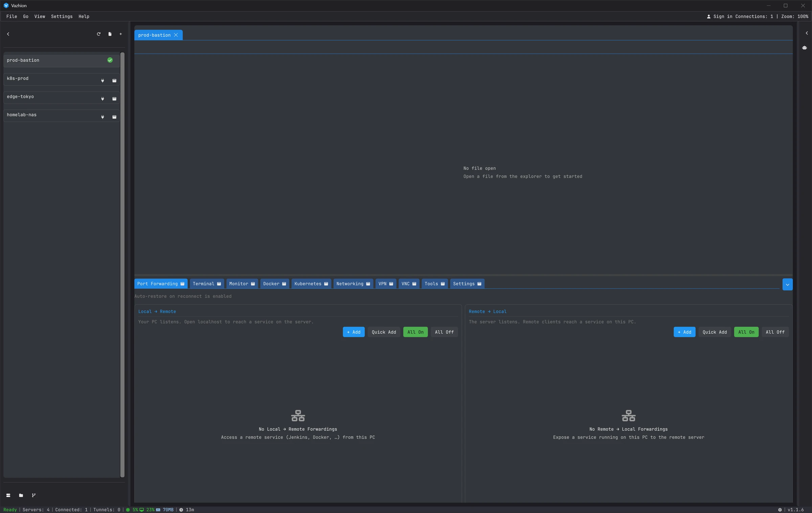Turn All Off for Remote → Local forwardings
The image size is (812, 513).
775,332
